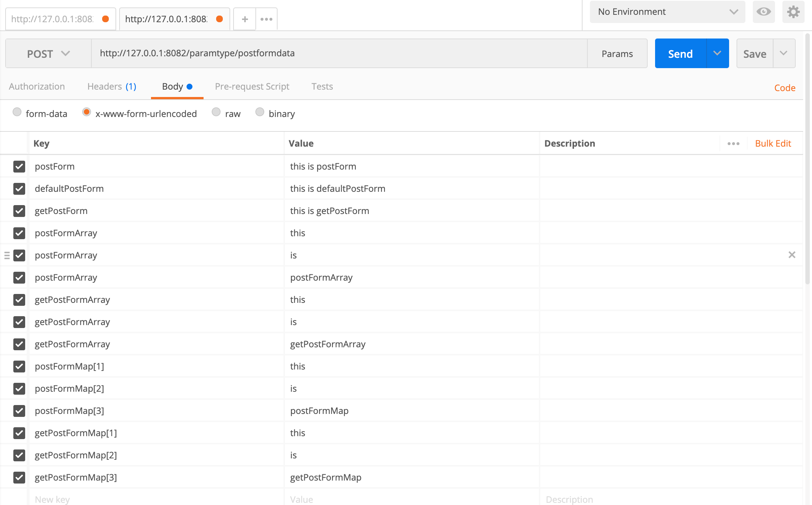Viewport: 812px width, 505px height.
Task: Click value 'postFormMap'
Action: tap(319, 411)
